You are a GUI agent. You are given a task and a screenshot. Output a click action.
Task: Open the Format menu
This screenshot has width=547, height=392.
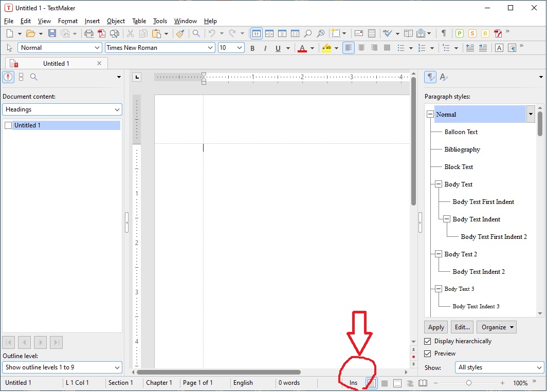point(68,21)
